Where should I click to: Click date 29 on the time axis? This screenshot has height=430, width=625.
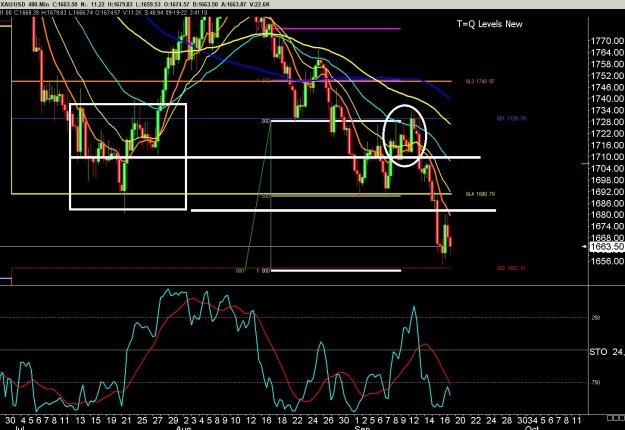pyautogui.click(x=173, y=420)
